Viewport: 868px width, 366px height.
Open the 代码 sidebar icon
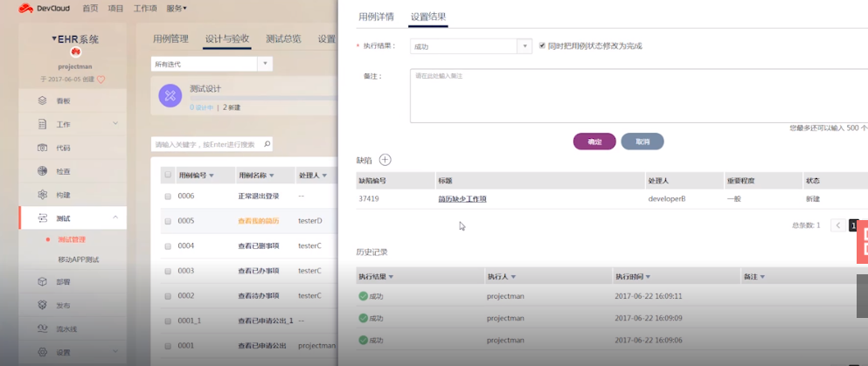(42, 148)
